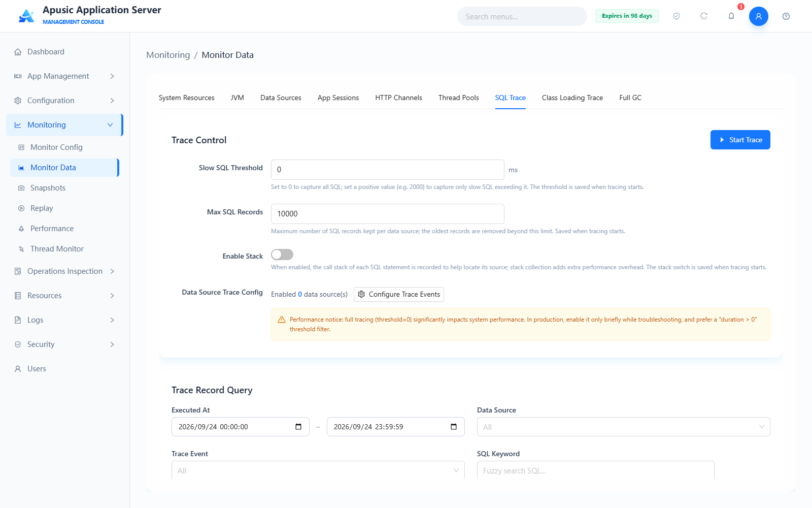
Task: Click the Replay play-circle icon
Action: point(21,208)
